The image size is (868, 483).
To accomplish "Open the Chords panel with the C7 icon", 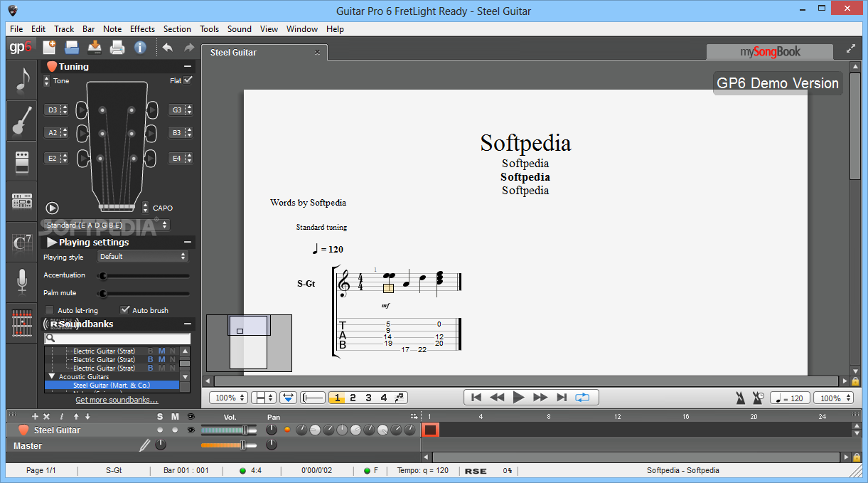I will coord(22,243).
